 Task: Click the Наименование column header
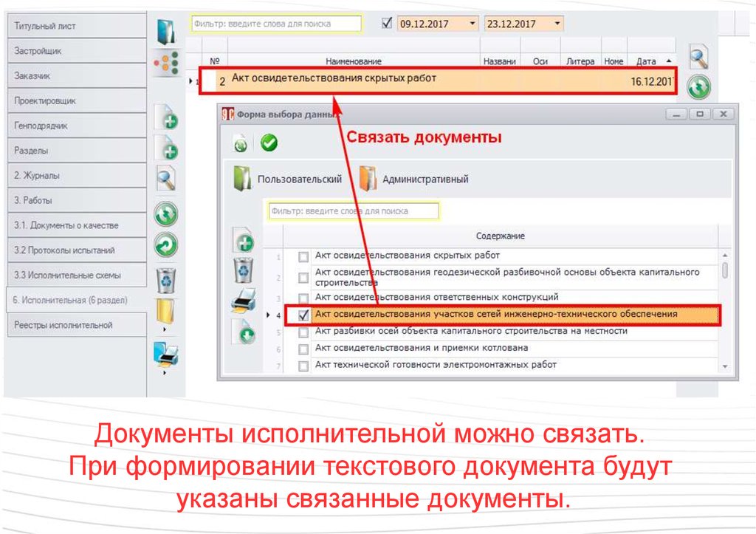(x=354, y=61)
